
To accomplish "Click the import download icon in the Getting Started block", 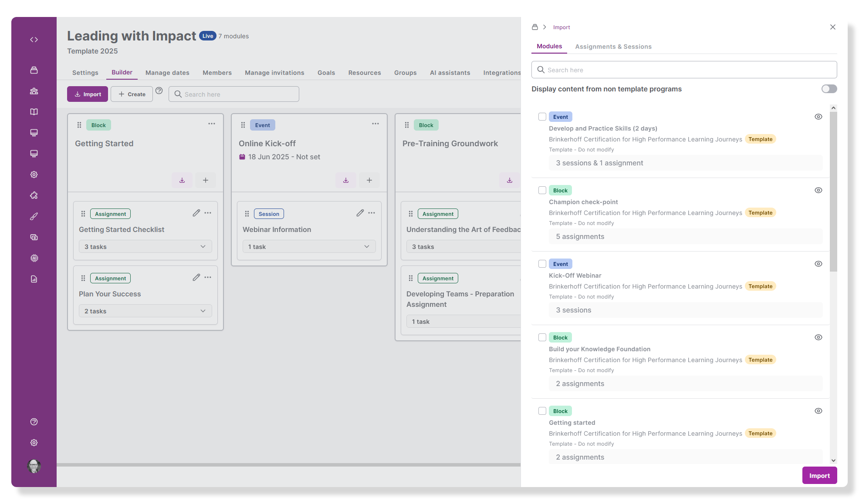I will pos(182,180).
